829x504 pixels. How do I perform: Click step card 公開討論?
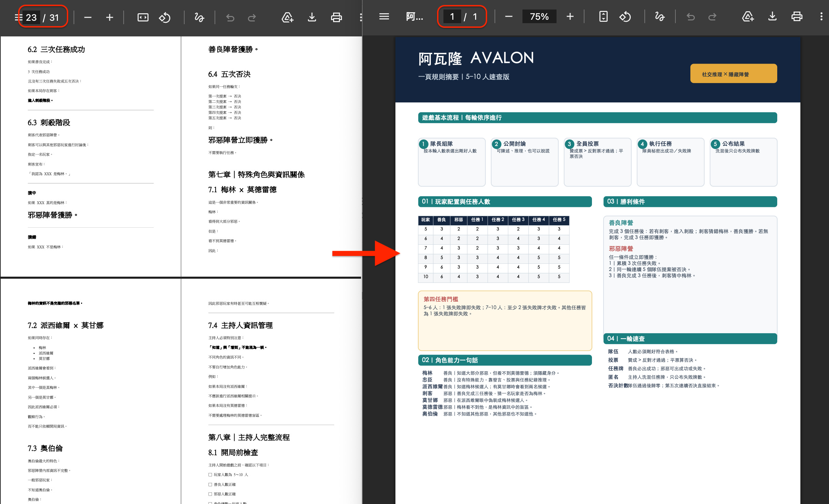point(525,162)
